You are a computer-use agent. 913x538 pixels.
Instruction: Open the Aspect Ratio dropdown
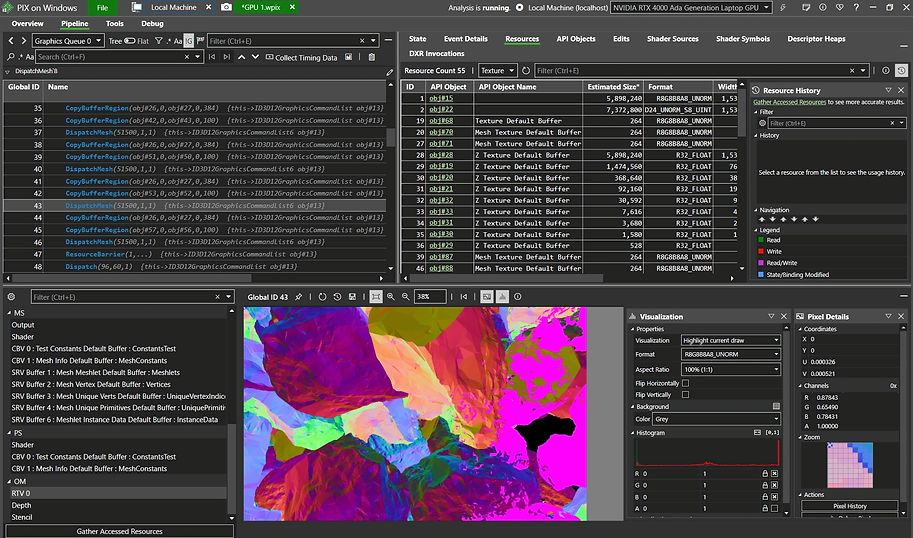point(731,369)
